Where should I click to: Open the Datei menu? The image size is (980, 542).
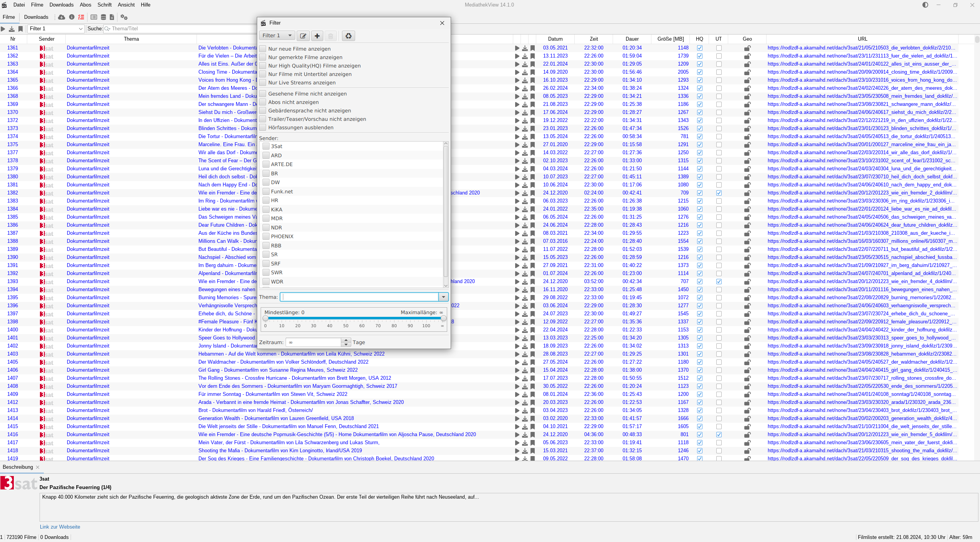(19, 5)
